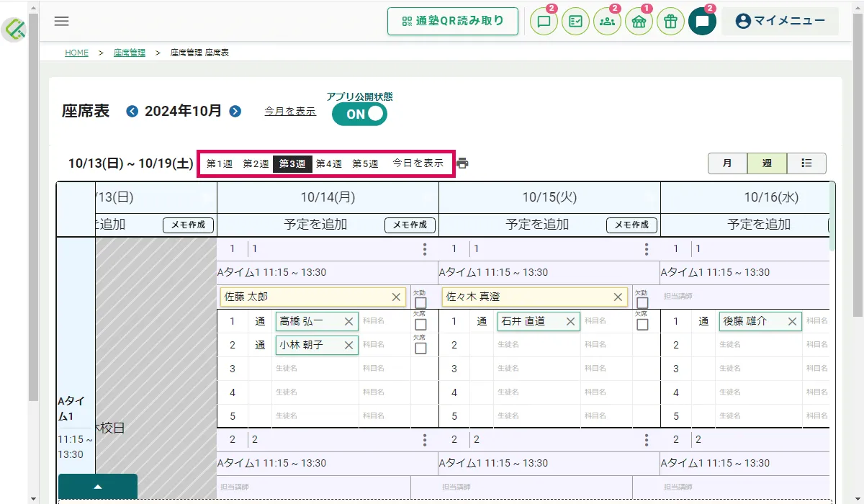Viewport: 864px width, 504px height.
Task: Click 担当講師 field for 10/16 block 1
Action: coord(744,296)
